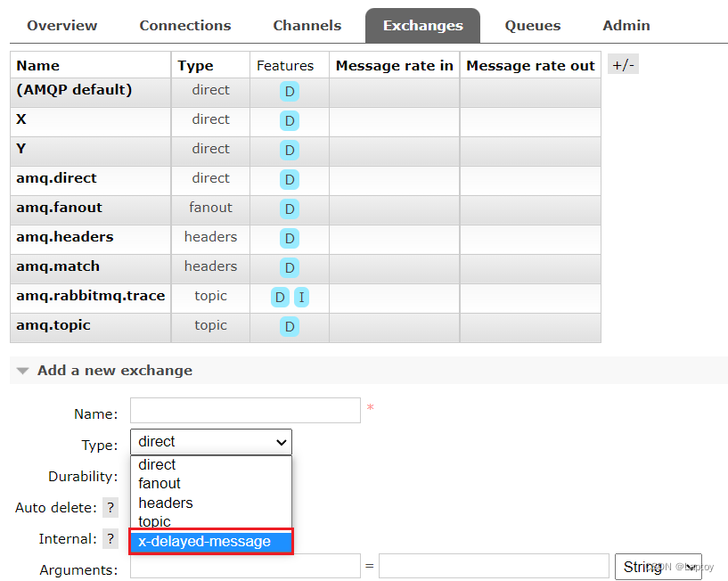Pick the headers exchange type option
The image size is (728, 581).
(x=166, y=503)
